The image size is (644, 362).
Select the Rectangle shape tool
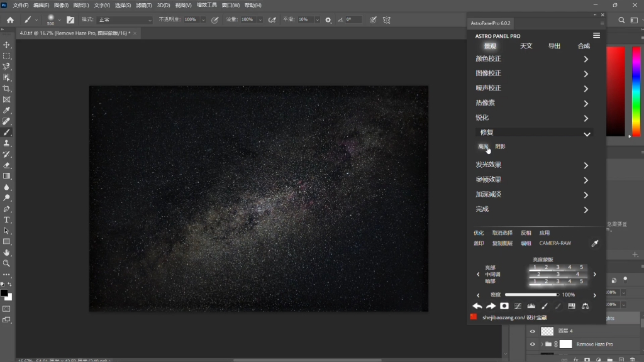[6, 242]
